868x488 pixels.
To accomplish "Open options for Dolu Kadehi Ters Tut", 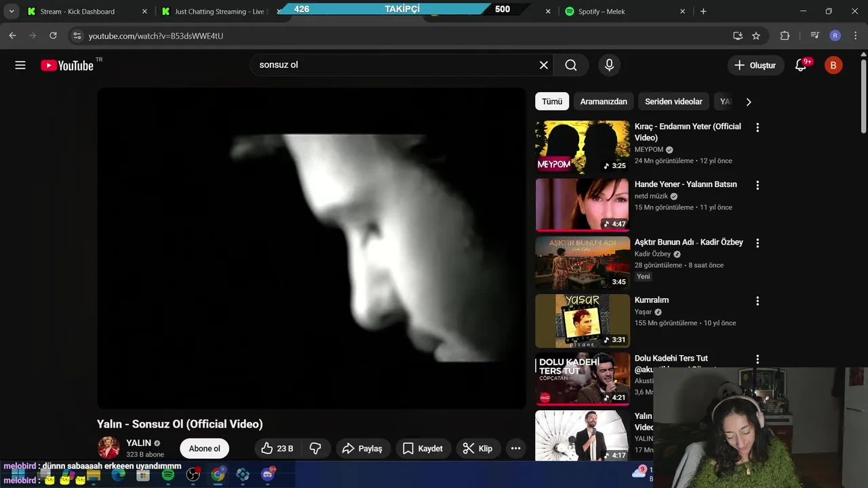I will click(x=757, y=359).
